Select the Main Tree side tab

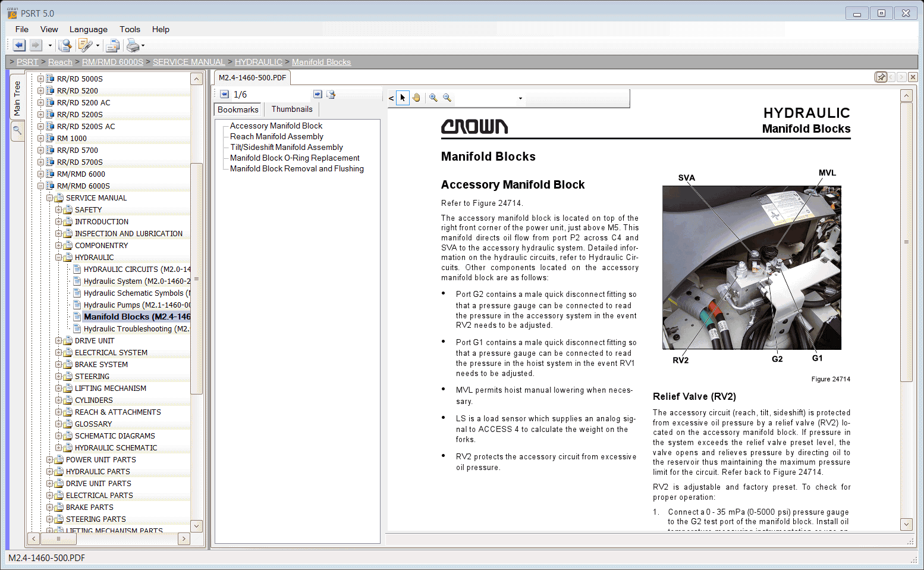coord(17,98)
